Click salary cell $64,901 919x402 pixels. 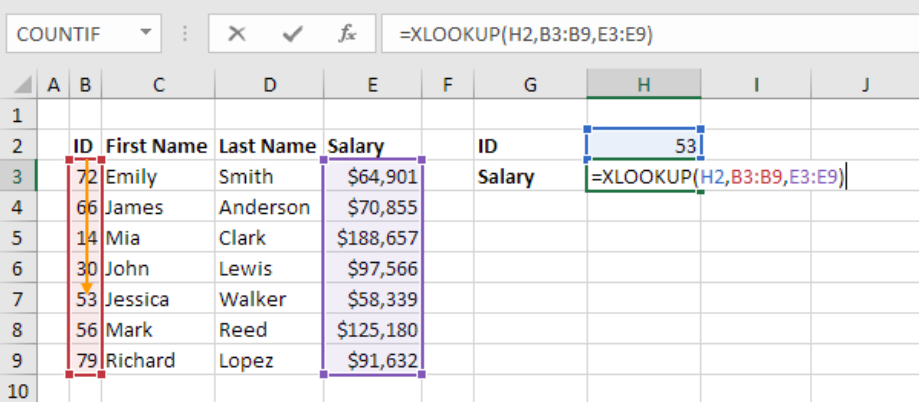[372, 176]
